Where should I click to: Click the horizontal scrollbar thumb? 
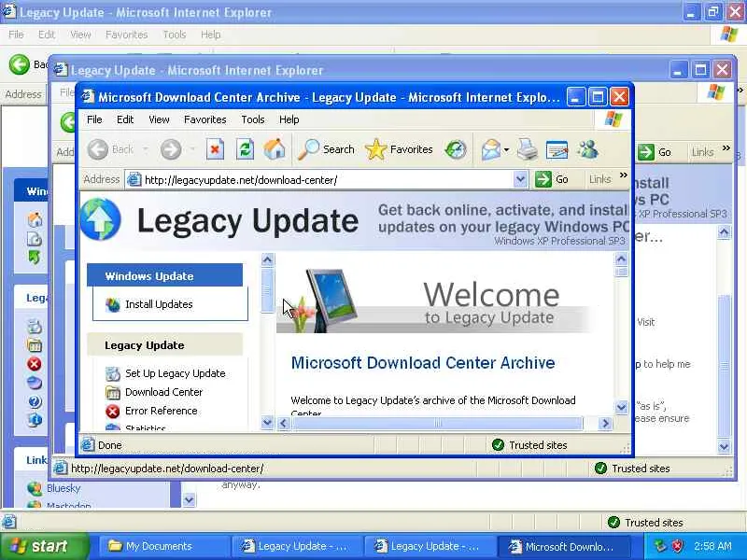[x=437, y=423]
